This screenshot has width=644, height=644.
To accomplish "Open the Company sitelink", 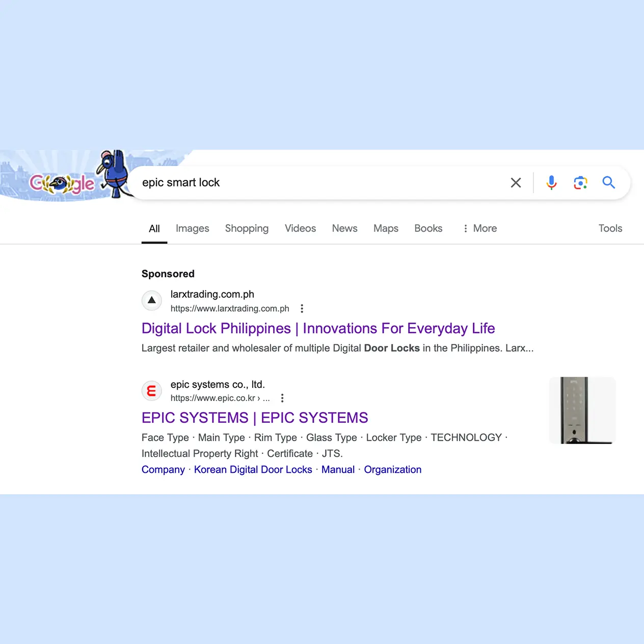I will (x=163, y=469).
